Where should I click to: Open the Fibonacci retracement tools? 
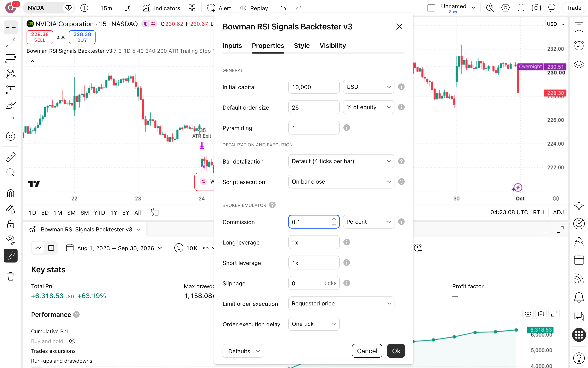pyautogui.click(x=10, y=58)
